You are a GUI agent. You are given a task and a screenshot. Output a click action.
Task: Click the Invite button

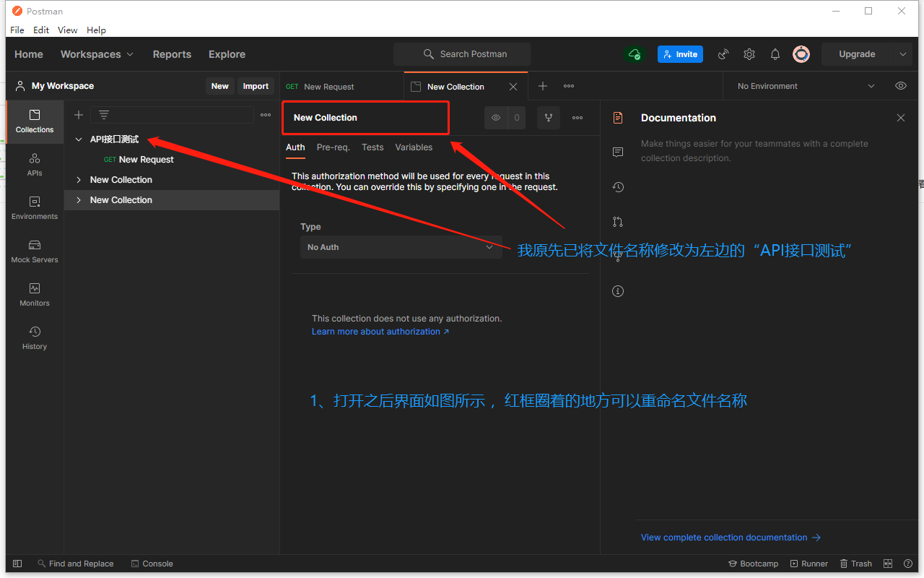point(680,54)
